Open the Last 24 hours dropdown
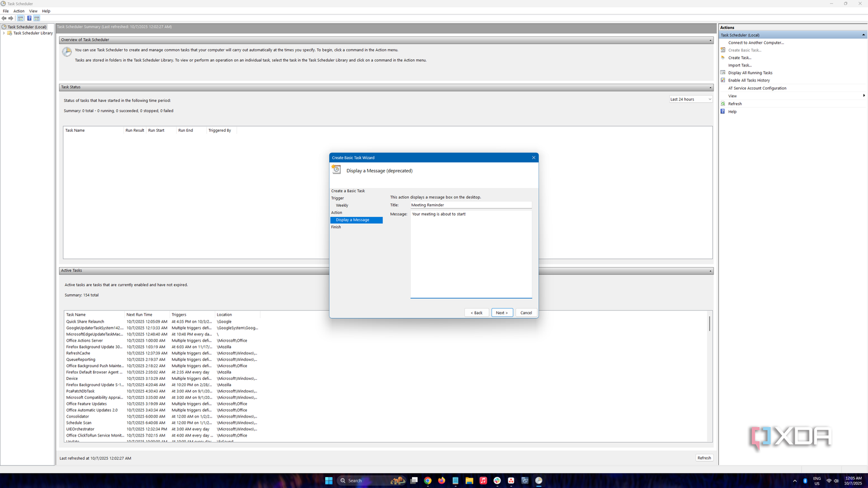Viewport: 868px width, 488px height. point(691,99)
